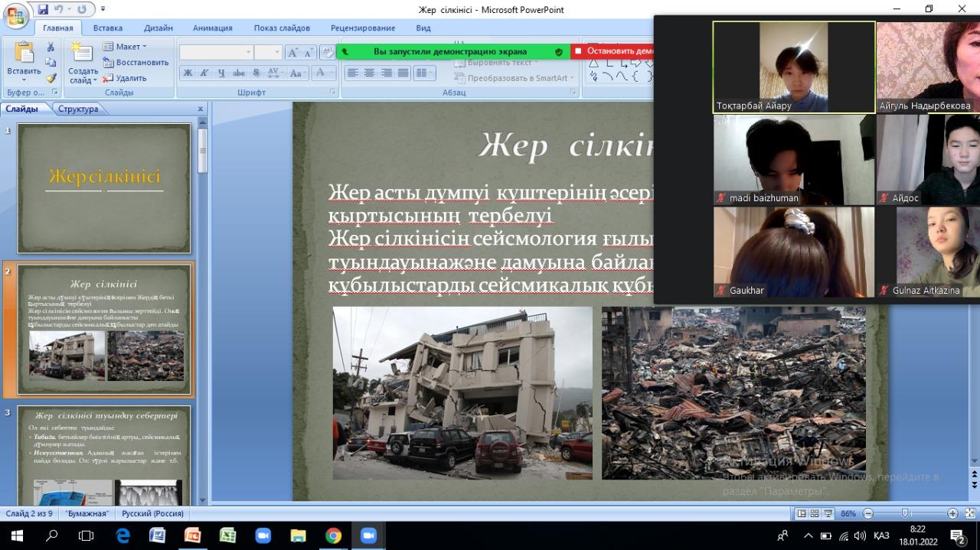Click the Delete slide icon
The height and width of the screenshot is (550, 980).
coord(124,78)
